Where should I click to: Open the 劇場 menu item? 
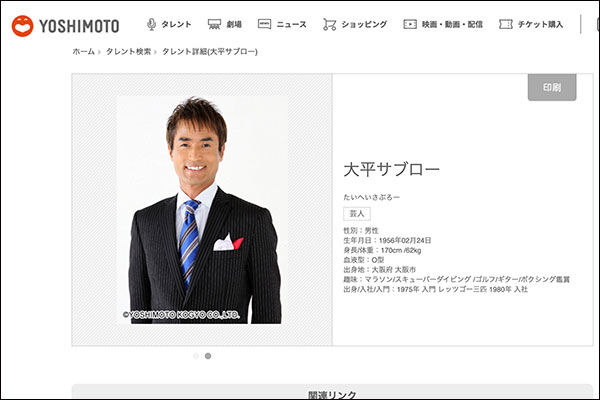(x=234, y=24)
